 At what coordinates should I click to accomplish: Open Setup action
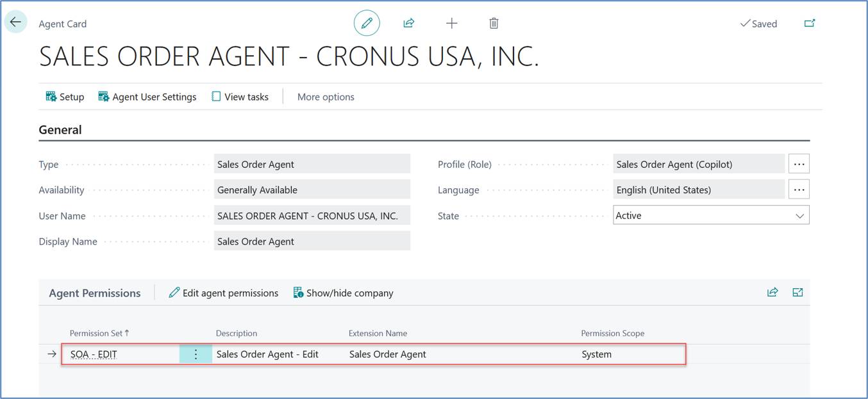65,97
